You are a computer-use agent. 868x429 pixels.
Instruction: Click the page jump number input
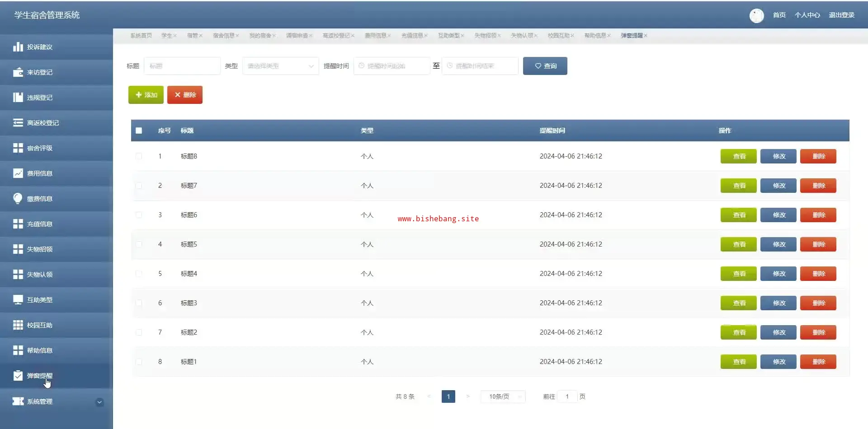[x=567, y=396]
